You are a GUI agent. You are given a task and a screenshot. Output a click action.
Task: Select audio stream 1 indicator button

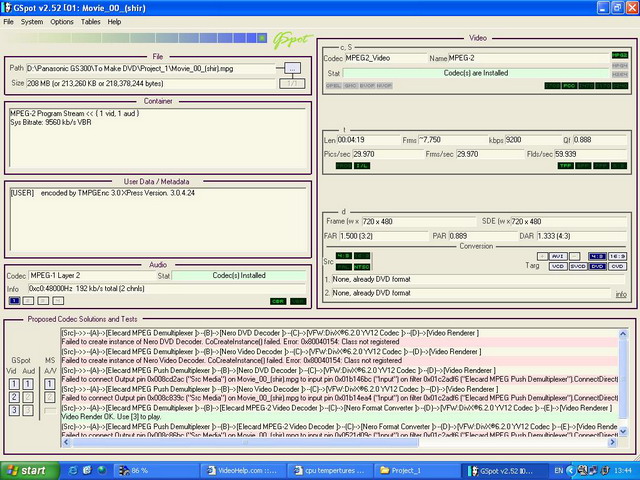(14, 301)
